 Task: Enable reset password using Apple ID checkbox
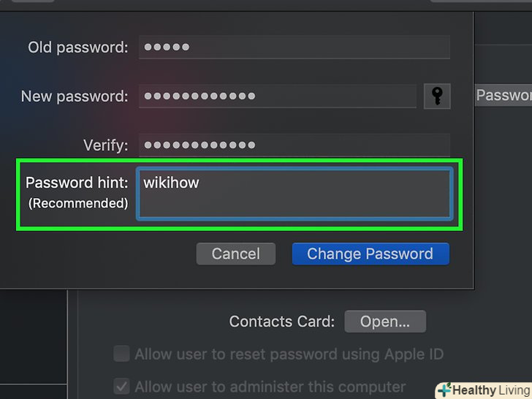(x=121, y=354)
